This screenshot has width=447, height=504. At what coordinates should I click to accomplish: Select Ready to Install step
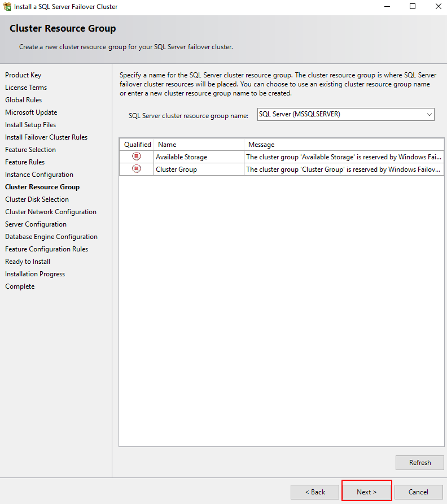point(28,262)
